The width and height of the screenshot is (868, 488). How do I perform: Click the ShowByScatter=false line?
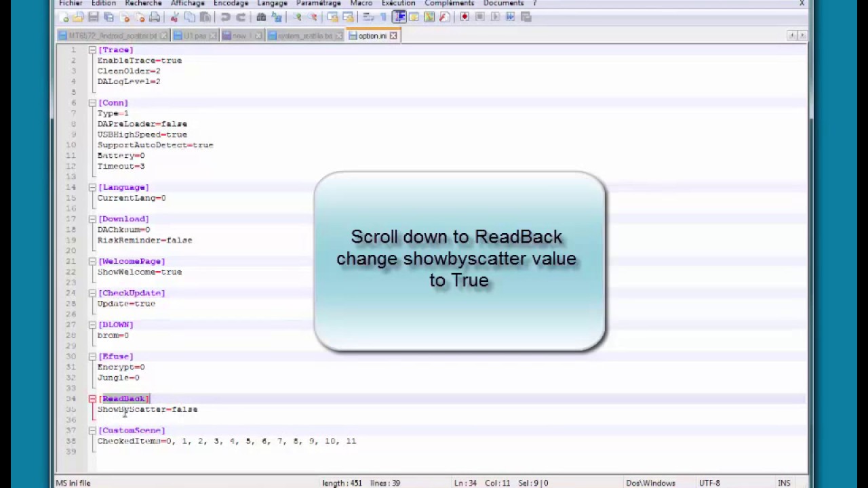pos(147,409)
